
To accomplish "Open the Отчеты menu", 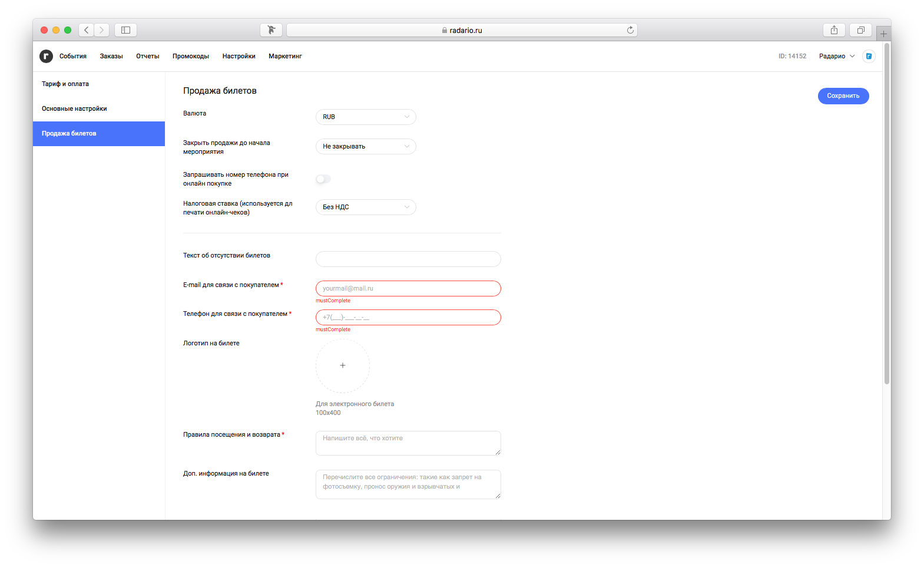I will click(148, 56).
